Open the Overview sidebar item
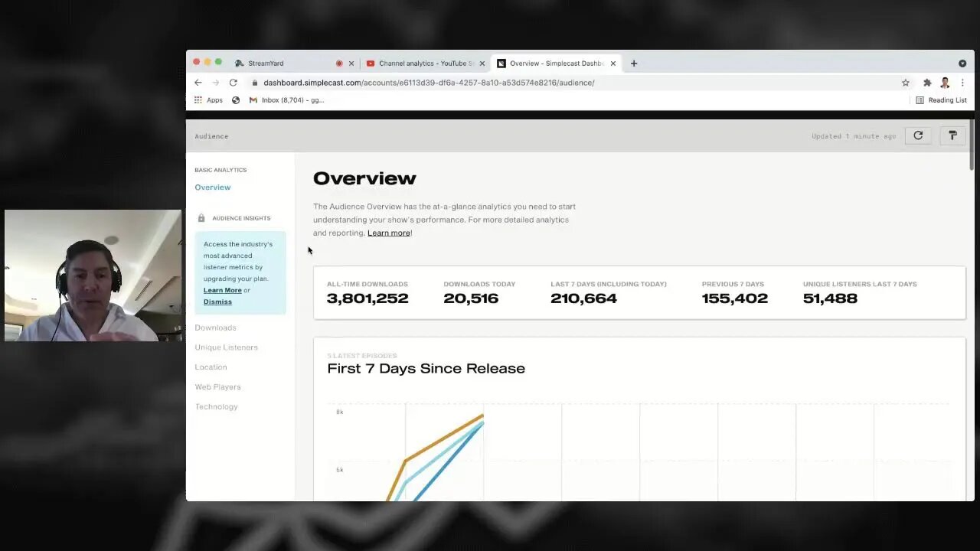This screenshot has height=551, width=980. point(213,187)
